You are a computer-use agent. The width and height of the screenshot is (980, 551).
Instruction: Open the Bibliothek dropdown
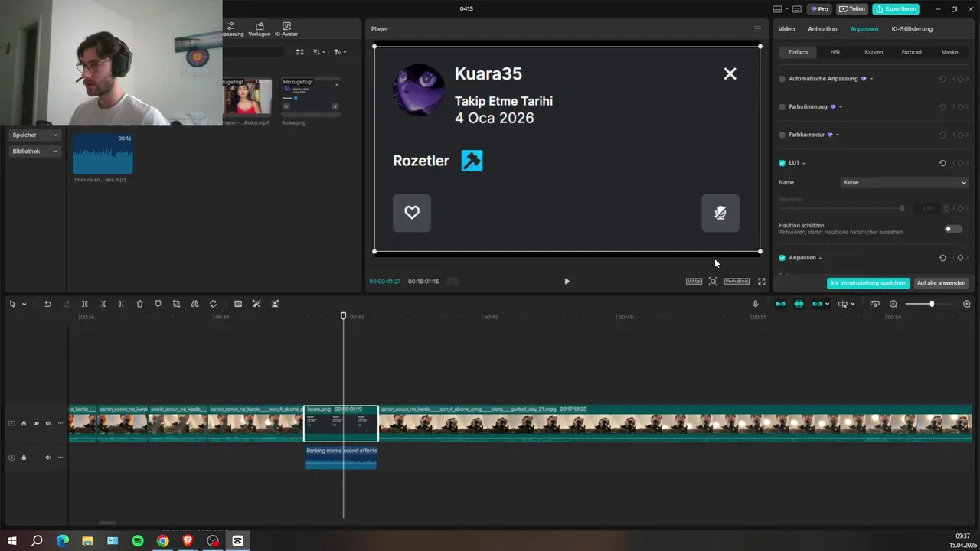point(34,152)
